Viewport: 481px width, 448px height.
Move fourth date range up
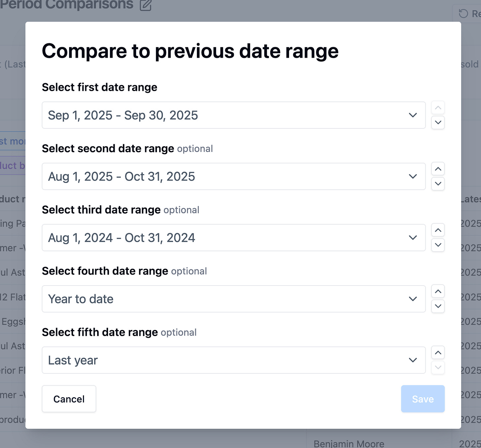click(x=438, y=292)
